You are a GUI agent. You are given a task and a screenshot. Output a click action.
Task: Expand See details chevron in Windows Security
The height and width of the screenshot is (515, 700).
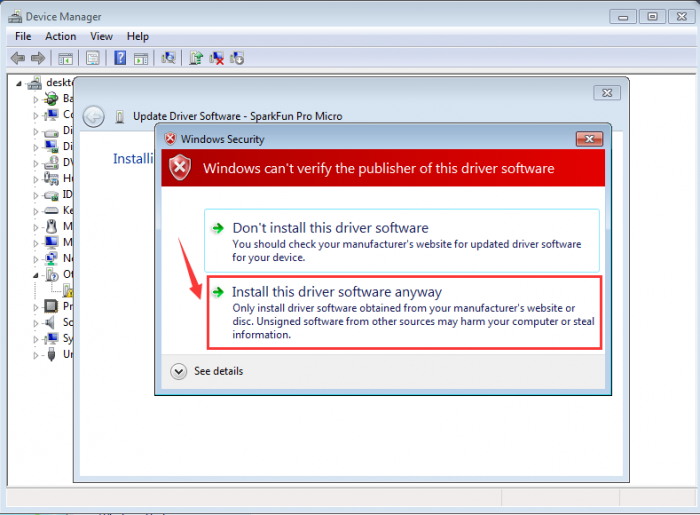[179, 371]
